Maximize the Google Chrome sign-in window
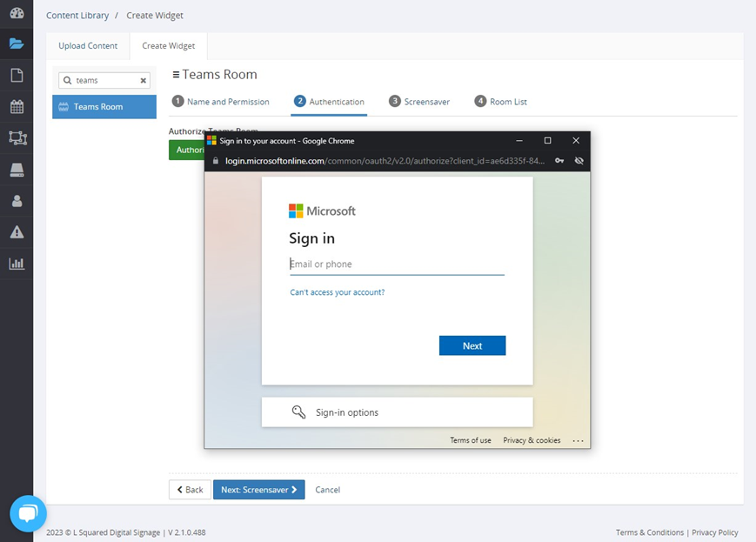Screen dimensions: 756x542 tap(548, 140)
